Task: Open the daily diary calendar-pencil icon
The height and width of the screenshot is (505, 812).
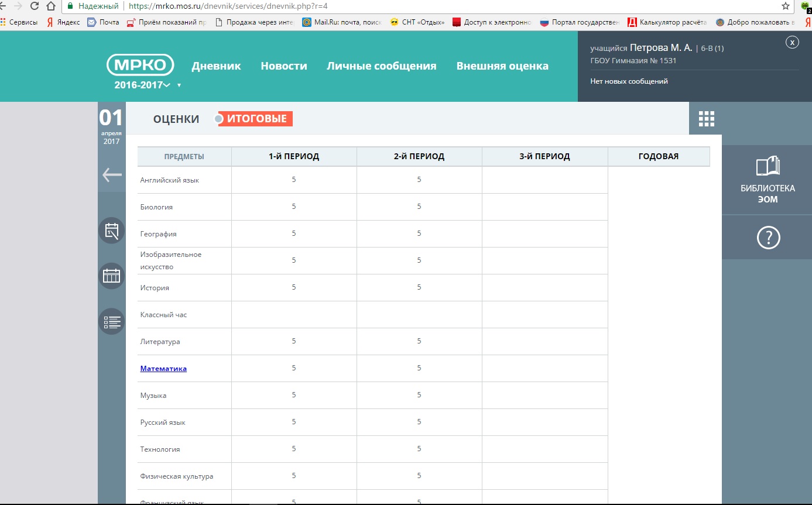Action: 111,231
